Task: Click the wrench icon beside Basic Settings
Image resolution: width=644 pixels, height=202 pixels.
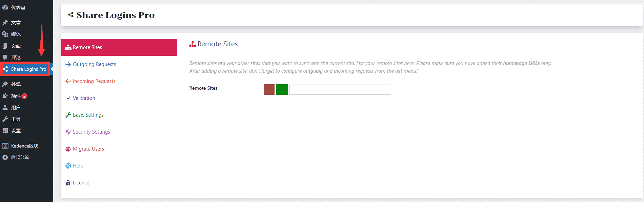Action: 68,115
